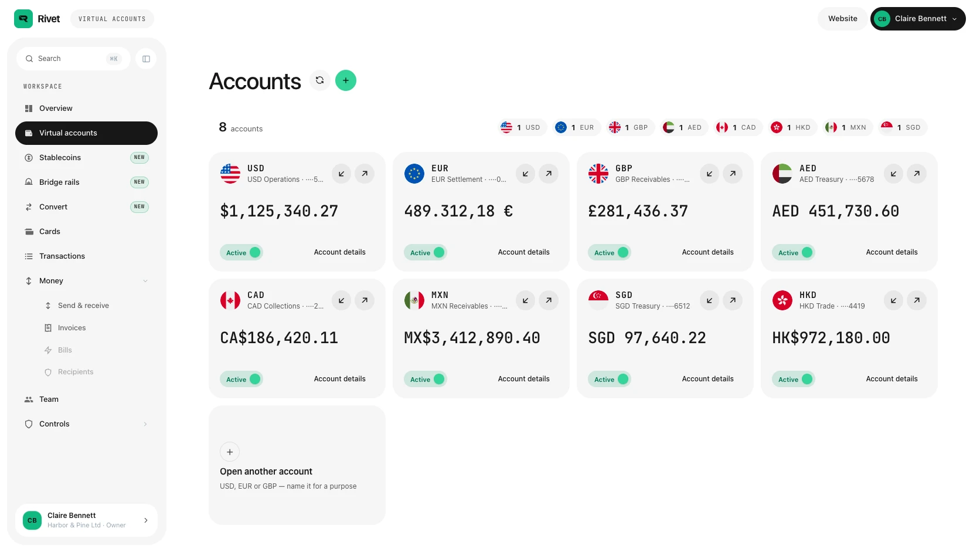Toggle Active status on CAD account

pos(241,380)
